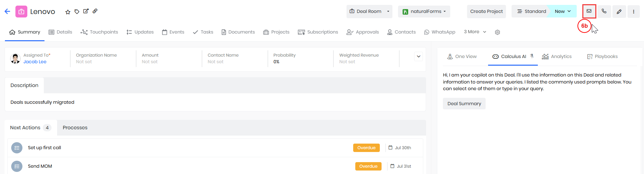Expand the naturalForms dropdown
Screen dimensions: 644x174
424,12
